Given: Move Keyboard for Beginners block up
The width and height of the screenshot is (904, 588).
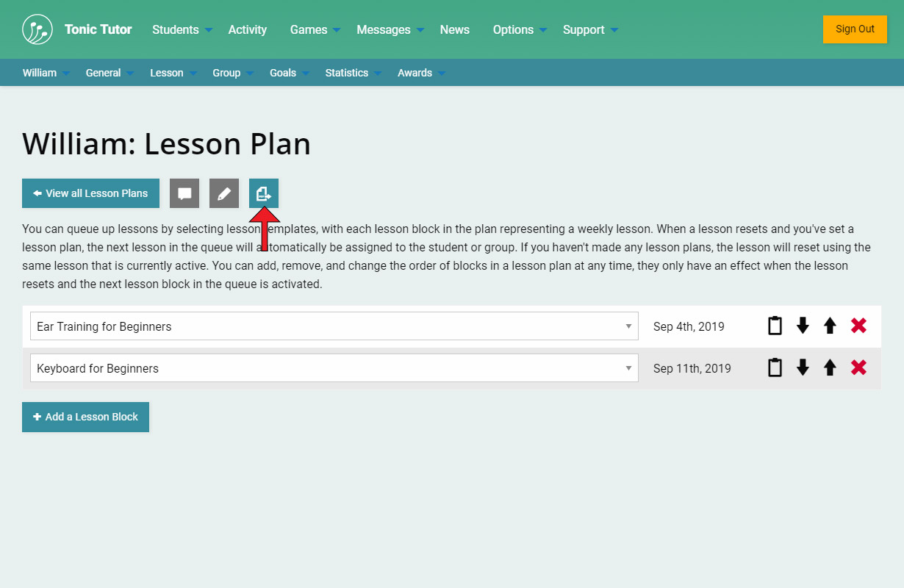Looking at the screenshot, I should (x=830, y=367).
